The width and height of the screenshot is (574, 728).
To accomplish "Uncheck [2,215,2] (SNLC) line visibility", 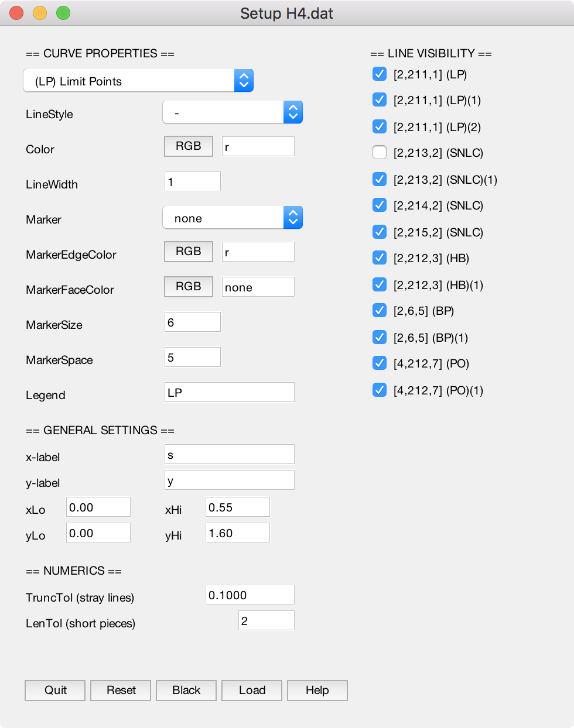I will coord(380,232).
